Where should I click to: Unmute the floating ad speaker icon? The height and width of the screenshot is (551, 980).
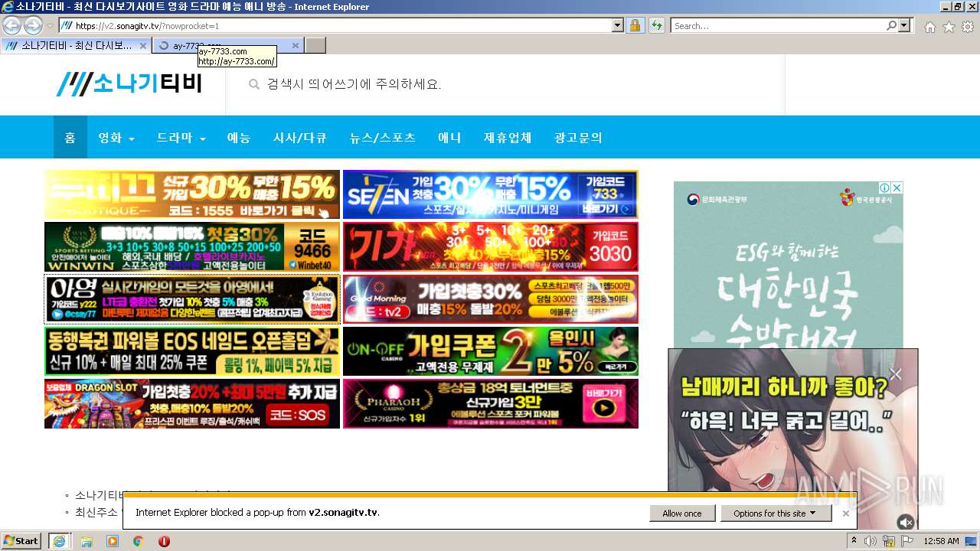[906, 522]
